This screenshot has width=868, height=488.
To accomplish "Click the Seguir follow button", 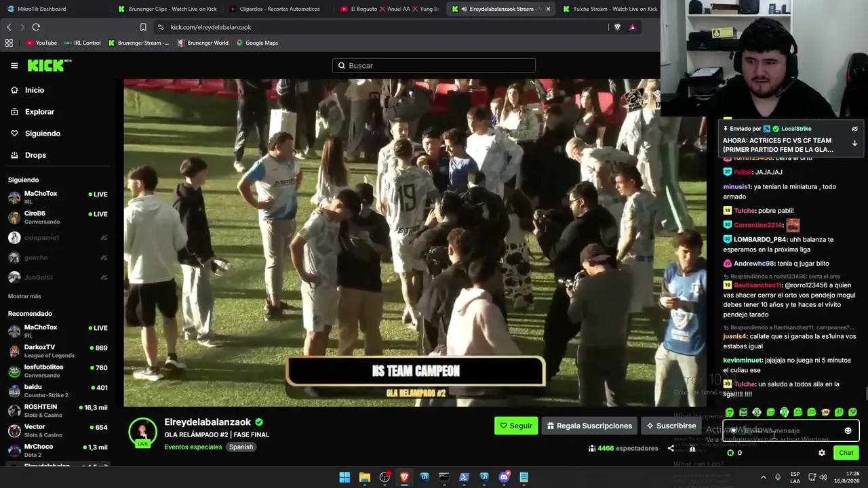I will (516, 426).
